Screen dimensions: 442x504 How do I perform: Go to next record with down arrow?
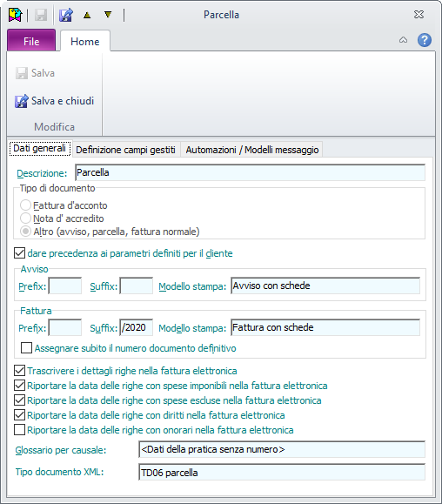[108, 15]
